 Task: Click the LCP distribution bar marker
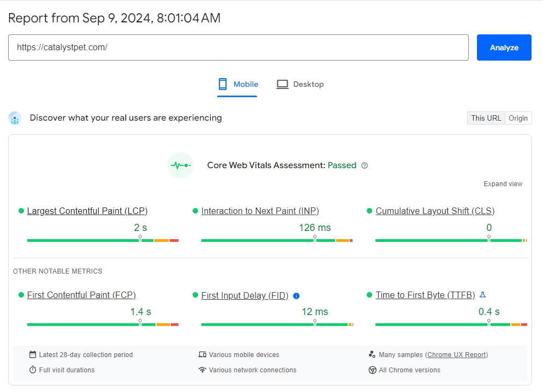point(140,238)
